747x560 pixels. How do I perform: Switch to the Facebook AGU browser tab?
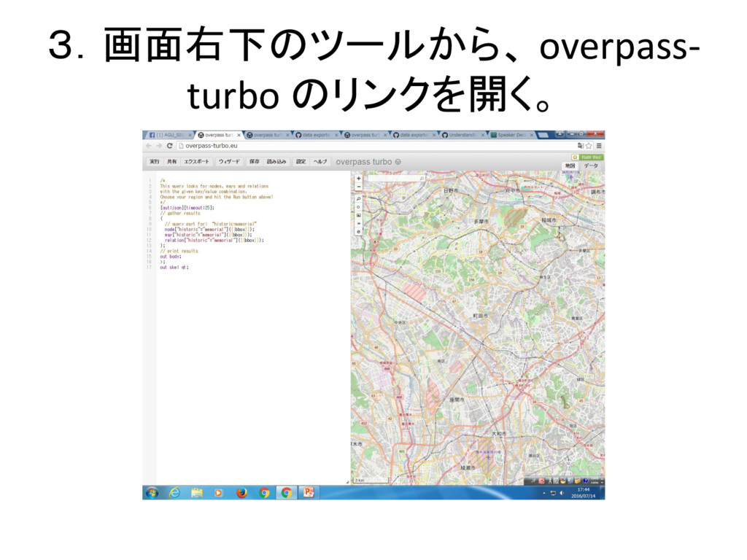tap(170, 135)
